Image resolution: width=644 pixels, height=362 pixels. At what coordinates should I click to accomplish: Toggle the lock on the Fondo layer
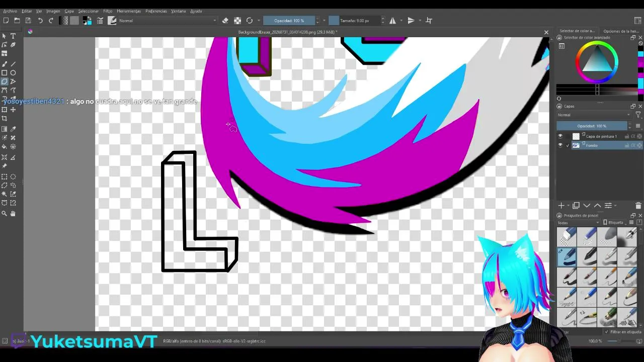coord(627,145)
